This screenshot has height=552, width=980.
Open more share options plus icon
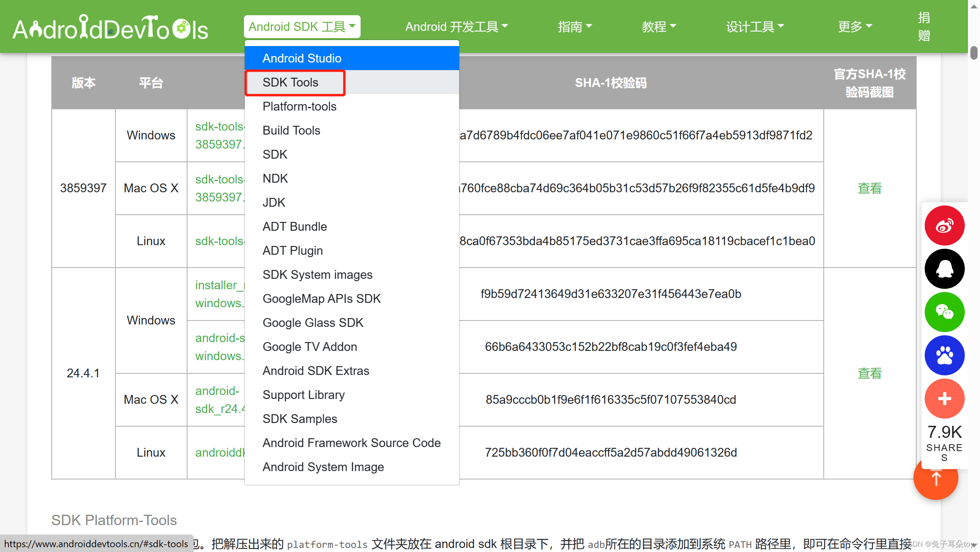click(944, 399)
